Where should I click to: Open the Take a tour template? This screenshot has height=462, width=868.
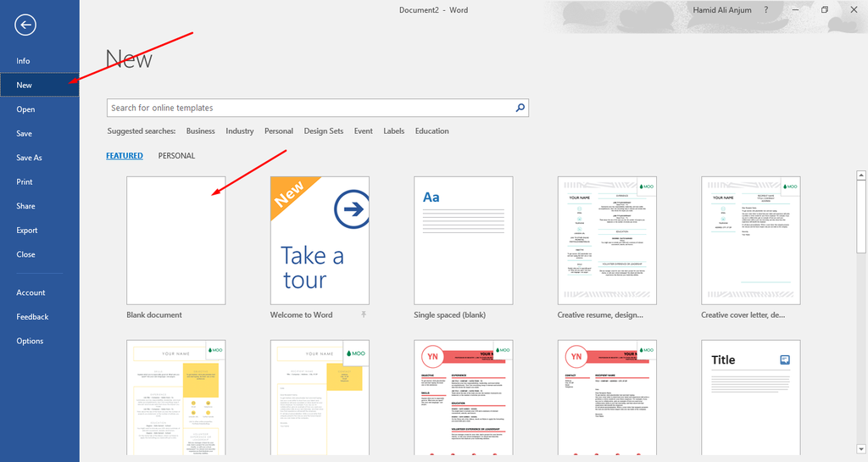(320, 241)
